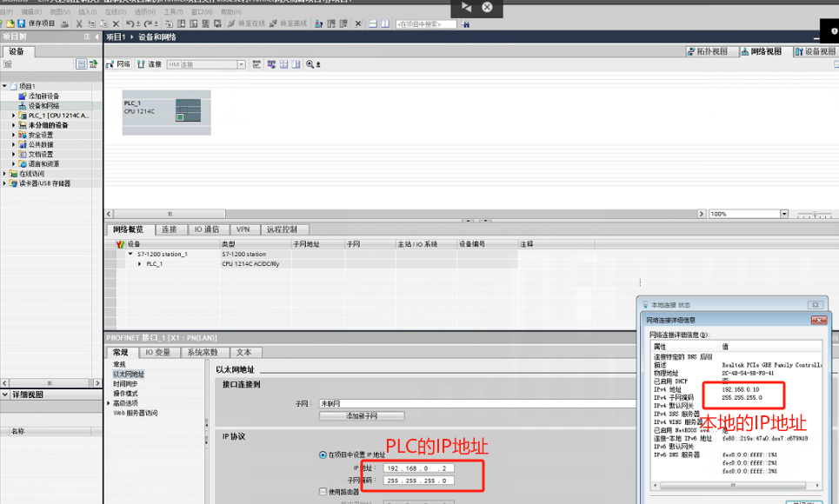The width and height of the screenshot is (839, 504).
Task: Select the 在项目中设置 IP 地址 radio button
Action: point(323,454)
